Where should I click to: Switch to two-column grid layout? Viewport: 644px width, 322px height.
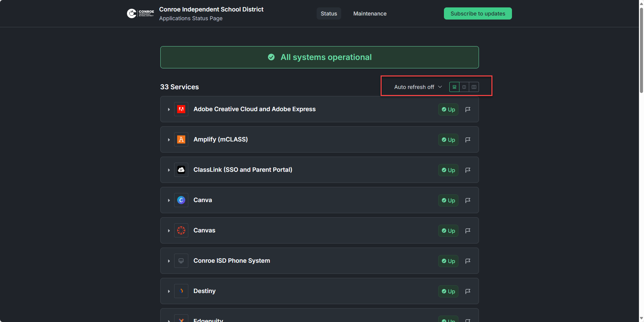(x=464, y=87)
